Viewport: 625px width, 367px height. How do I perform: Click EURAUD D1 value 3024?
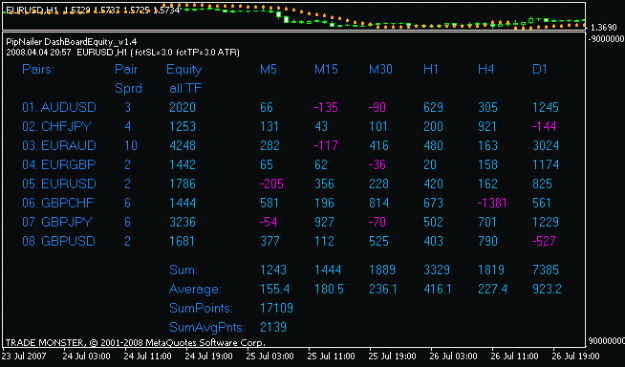click(x=546, y=145)
